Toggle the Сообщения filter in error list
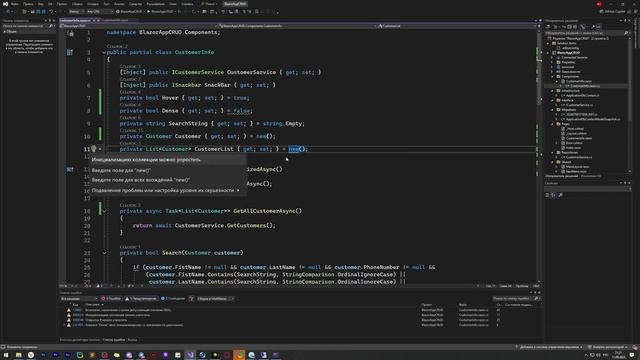 pos(173,299)
